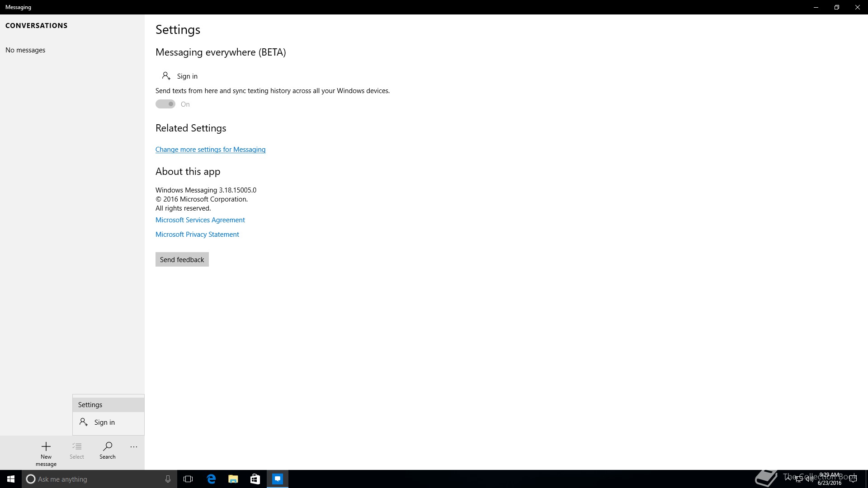This screenshot has width=868, height=488.
Task: Open Search with the magnifier icon
Action: 108,446
